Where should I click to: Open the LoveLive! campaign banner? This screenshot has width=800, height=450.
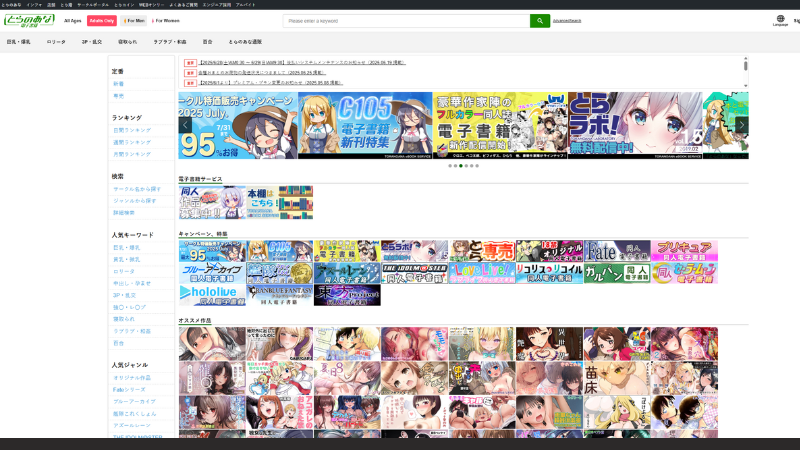(482, 273)
